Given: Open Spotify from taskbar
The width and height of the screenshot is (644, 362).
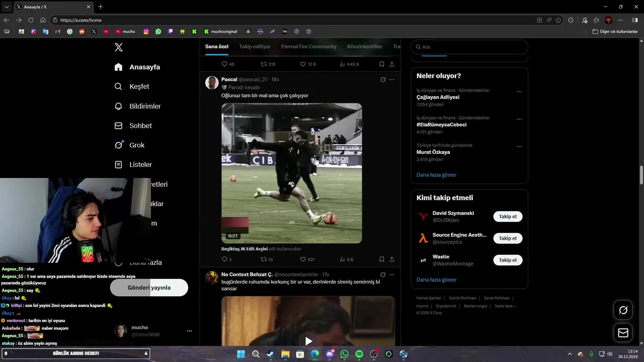Looking at the screenshot, I should 359,354.
